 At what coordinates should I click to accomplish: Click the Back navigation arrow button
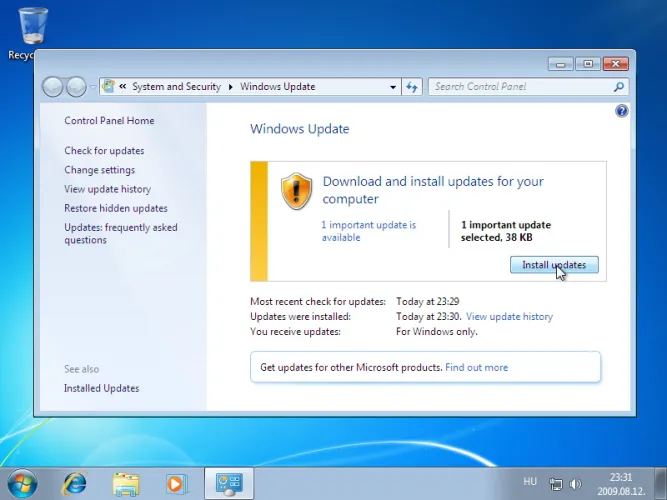pyautogui.click(x=53, y=87)
